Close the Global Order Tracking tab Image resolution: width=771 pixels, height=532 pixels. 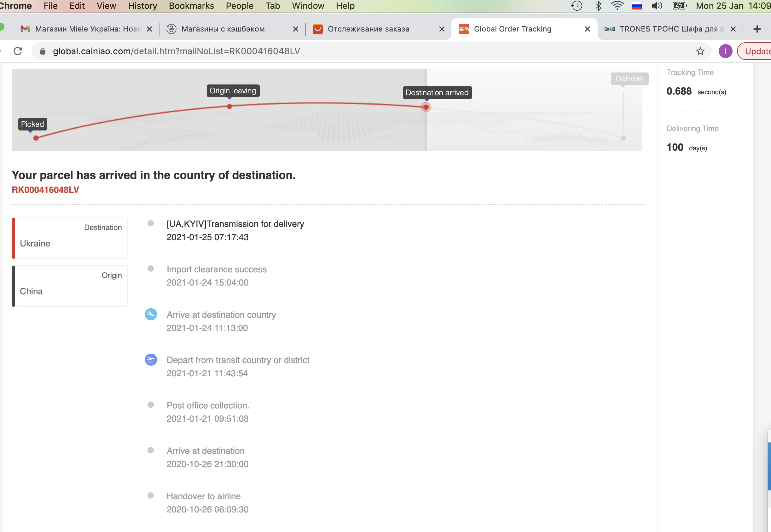[x=587, y=29]
